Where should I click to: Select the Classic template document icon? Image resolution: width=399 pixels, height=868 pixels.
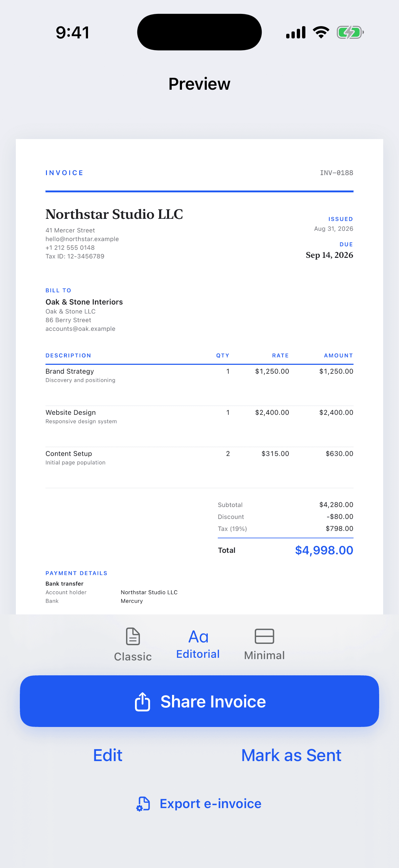point(133,636)
